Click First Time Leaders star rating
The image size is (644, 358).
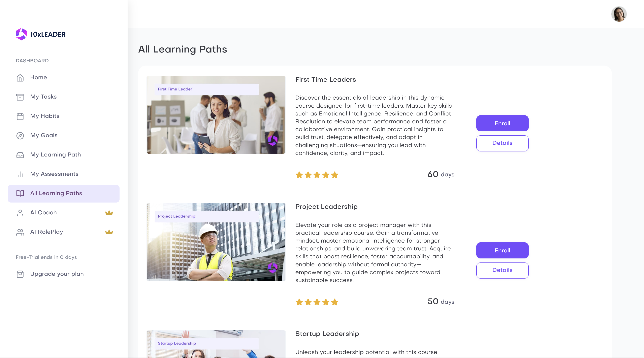317,175
